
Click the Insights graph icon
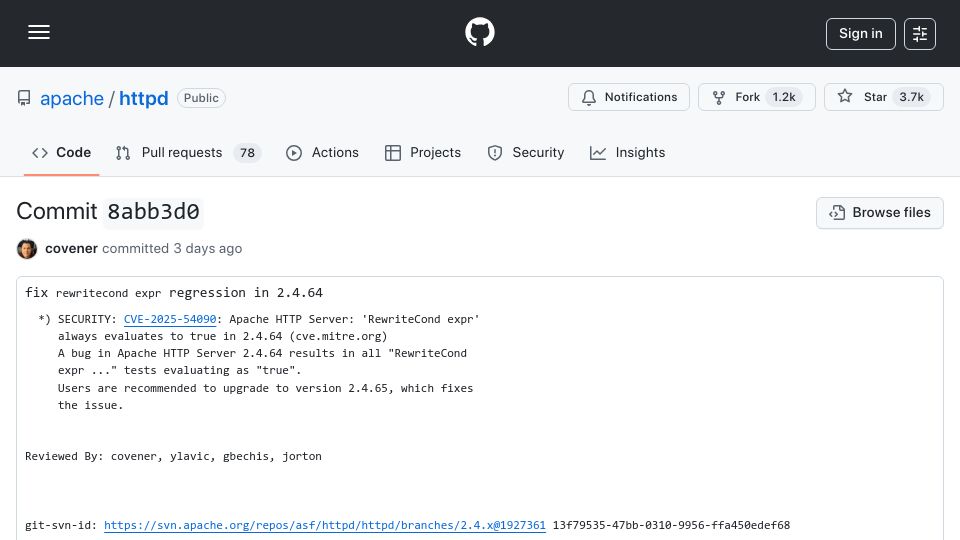click(598, 152)
